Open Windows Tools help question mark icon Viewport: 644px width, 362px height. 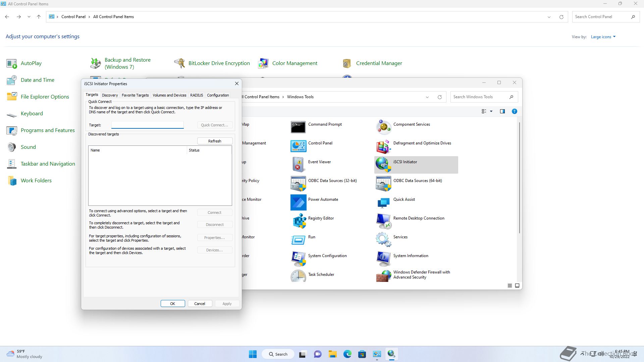pos(514,111)
